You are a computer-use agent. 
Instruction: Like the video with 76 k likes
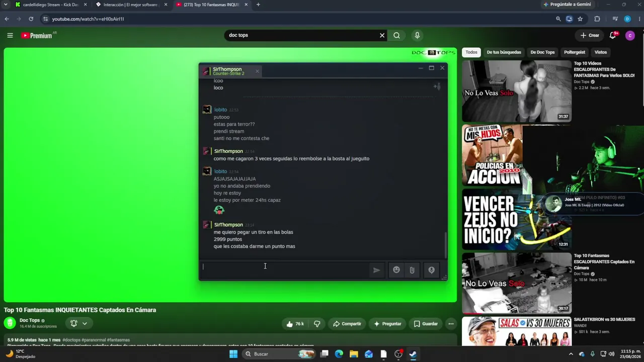(x=295, y=324)
